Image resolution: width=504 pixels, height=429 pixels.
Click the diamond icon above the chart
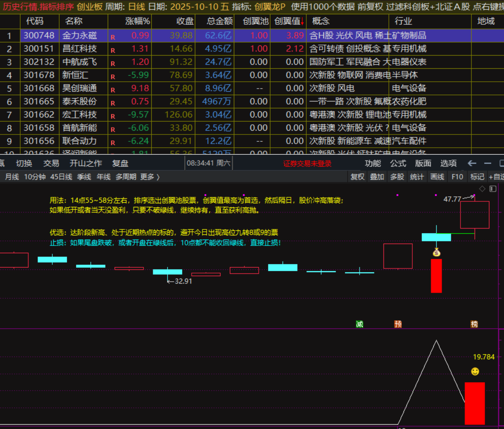coord(482,189)
